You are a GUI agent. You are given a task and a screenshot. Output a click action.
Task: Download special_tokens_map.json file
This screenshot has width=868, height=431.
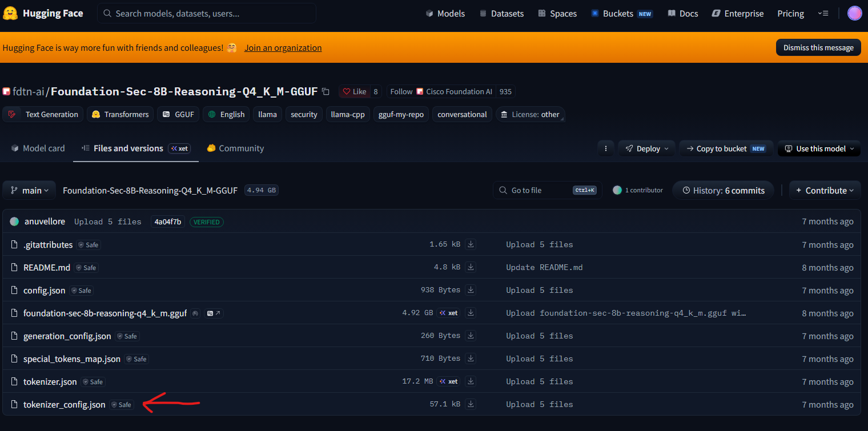pyautogui.click(x=471, y=359)
